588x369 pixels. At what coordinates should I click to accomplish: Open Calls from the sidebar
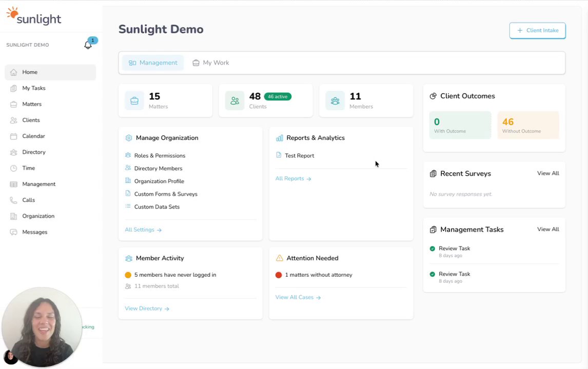(28, 200)
